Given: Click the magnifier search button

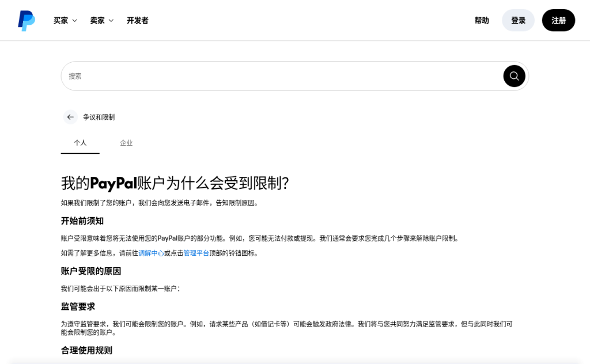Looking at the screenshot, I should [514, 76].
